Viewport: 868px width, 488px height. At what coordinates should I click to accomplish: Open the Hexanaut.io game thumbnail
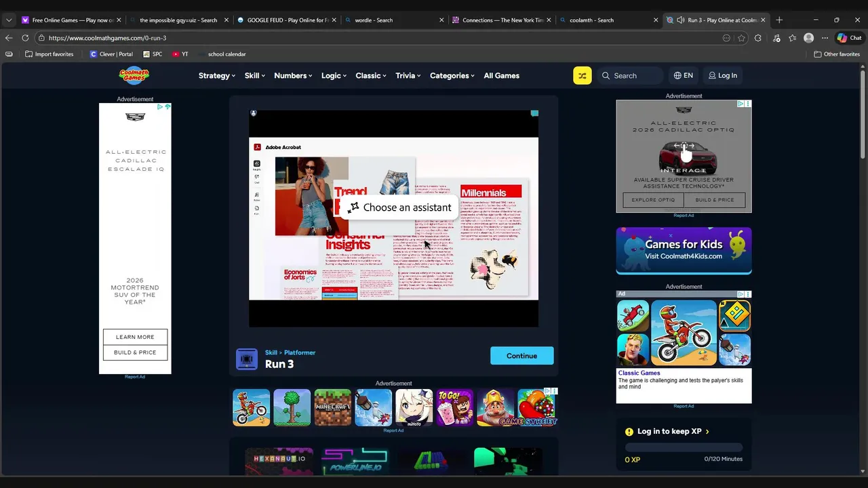279,461
